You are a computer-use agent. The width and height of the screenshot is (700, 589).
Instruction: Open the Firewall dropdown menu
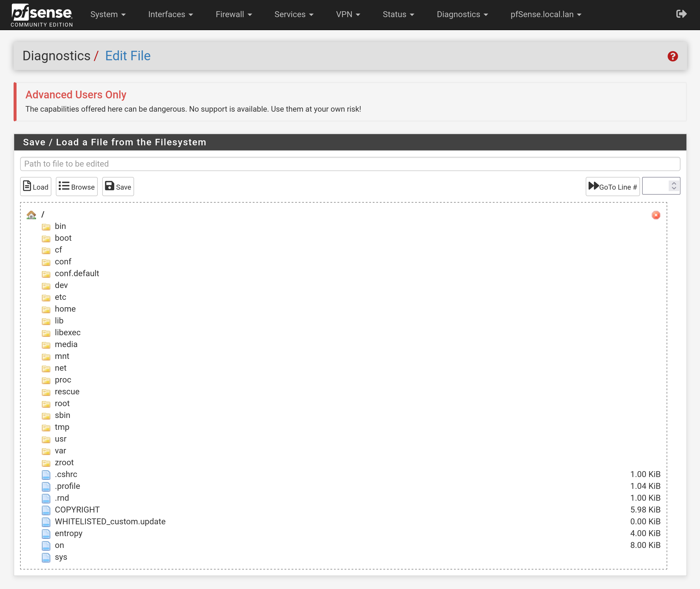234,14
